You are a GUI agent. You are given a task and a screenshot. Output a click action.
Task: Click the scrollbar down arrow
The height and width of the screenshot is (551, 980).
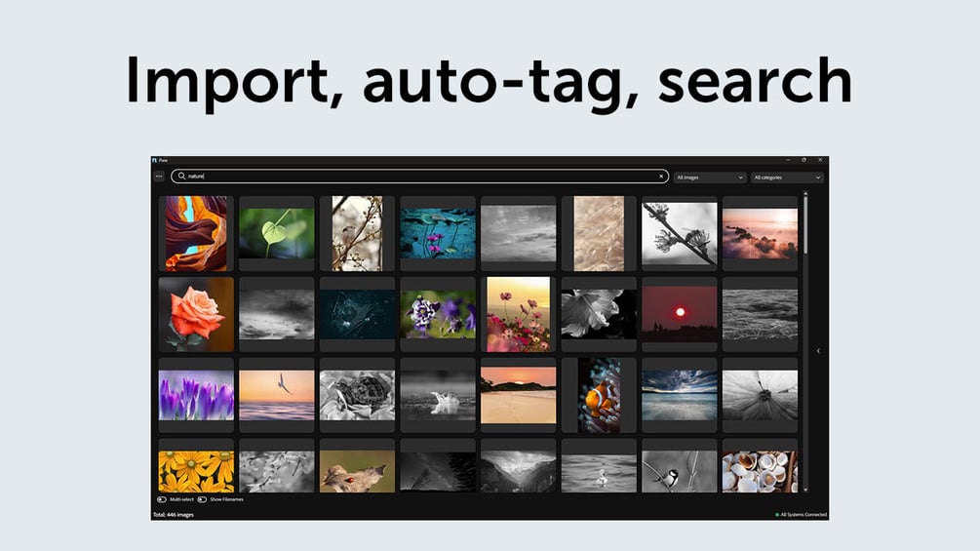pos(805,491)
